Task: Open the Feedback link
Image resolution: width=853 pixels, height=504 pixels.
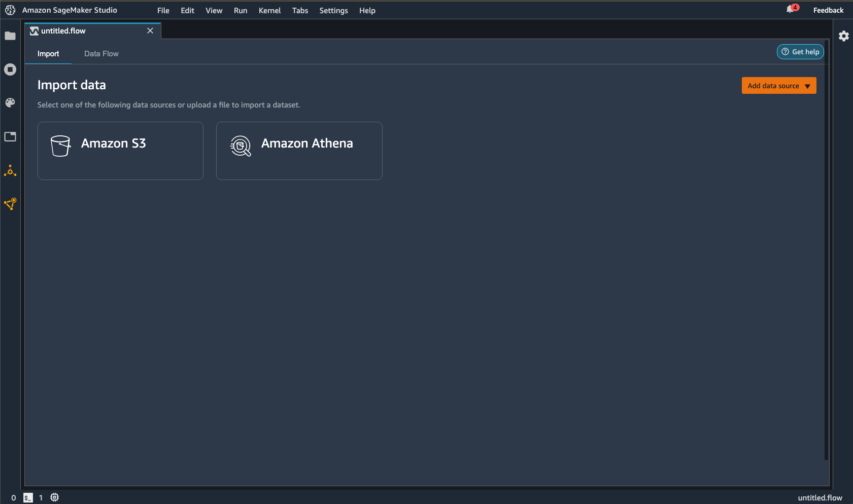Action: click(828, 10)
